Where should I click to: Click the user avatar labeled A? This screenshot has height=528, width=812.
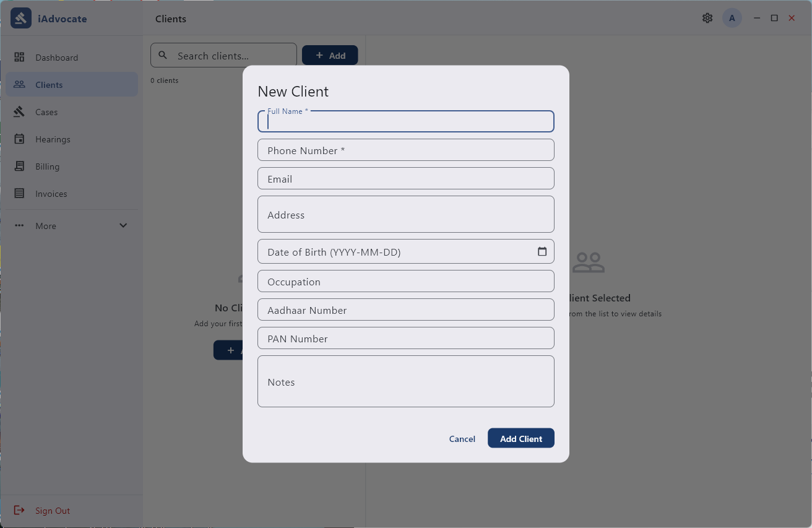(732, 18)
